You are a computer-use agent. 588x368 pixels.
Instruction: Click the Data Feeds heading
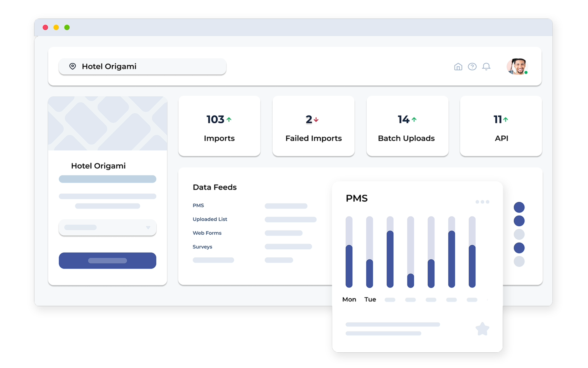click(x=215, y=187)
